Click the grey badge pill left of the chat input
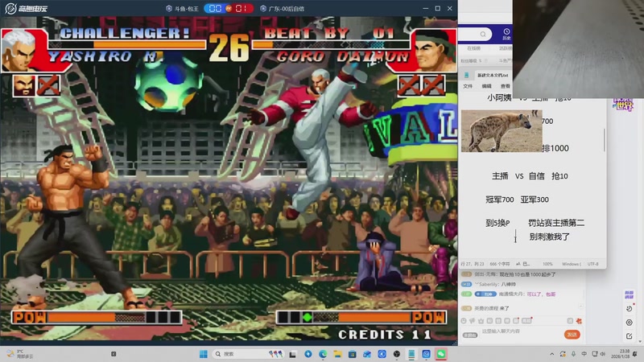The height and width of the screenshot is (362, 644). (x=470, y=335)
